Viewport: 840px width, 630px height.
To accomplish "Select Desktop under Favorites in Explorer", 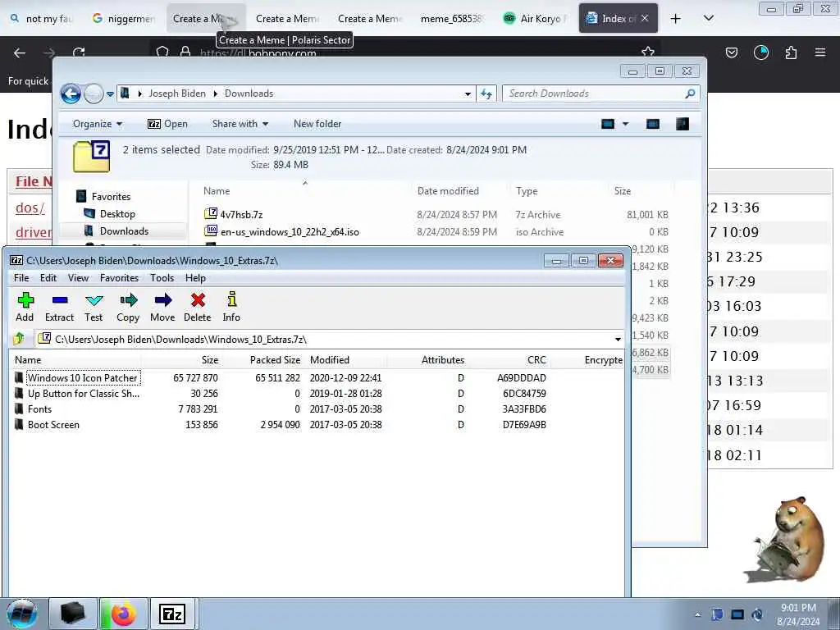I will (117, 214).
